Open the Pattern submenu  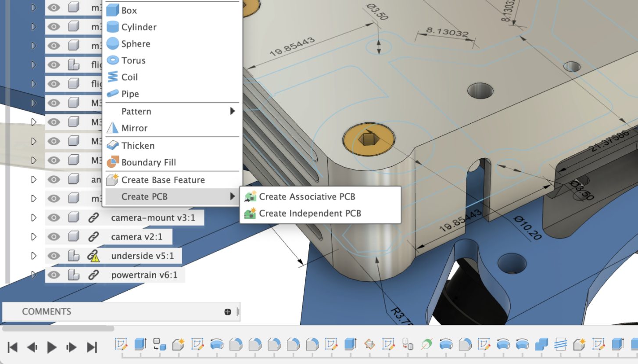(x=171, y=111)
